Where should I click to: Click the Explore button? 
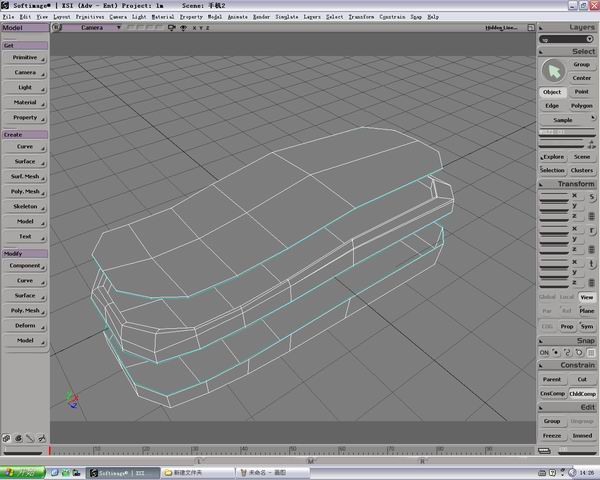pos(552,157)
